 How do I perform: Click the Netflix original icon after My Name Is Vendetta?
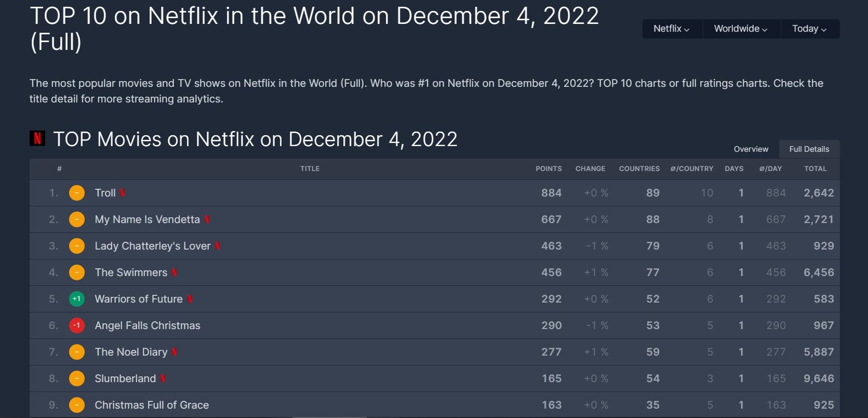[x=207, y=219]
